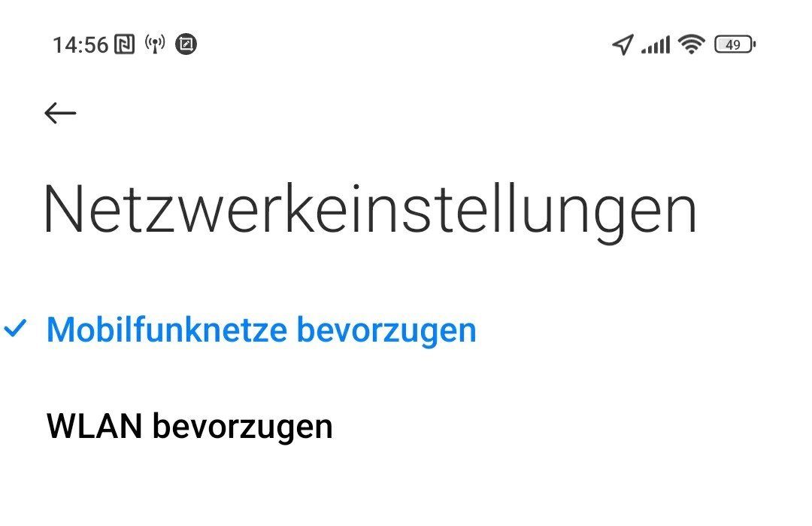Screen dimensions: 812x526
Task: Tap the NFC status bar icon
Action: point(124,44)
